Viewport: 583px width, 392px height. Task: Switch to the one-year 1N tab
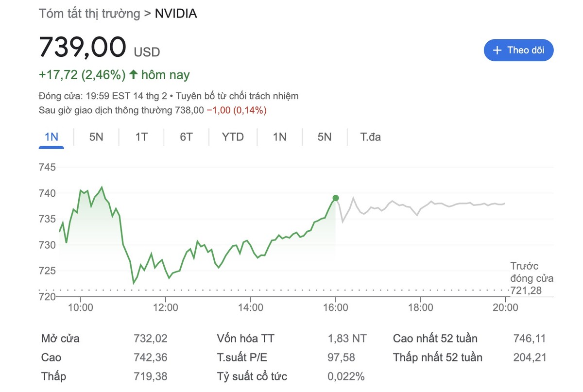(279, 137)
